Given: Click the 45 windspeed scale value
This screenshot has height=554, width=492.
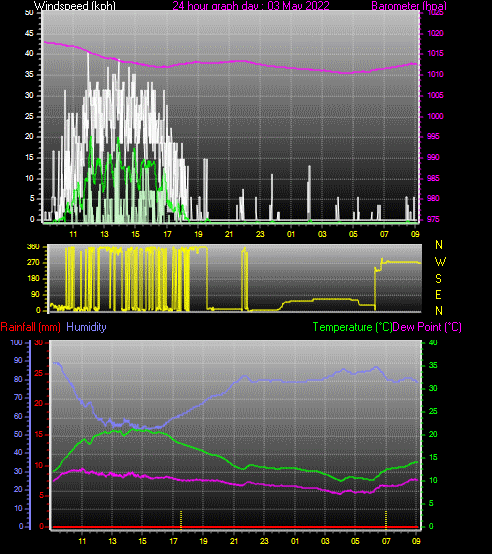Looking at the screenshot, I should 29,34.
